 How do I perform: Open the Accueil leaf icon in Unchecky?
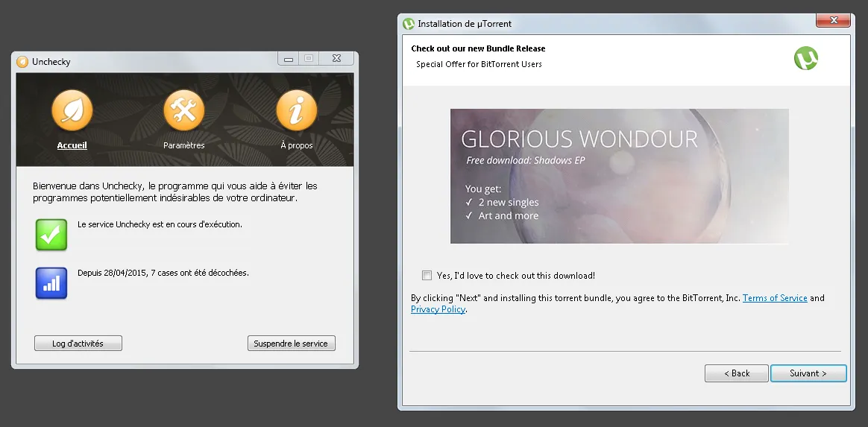72,110
